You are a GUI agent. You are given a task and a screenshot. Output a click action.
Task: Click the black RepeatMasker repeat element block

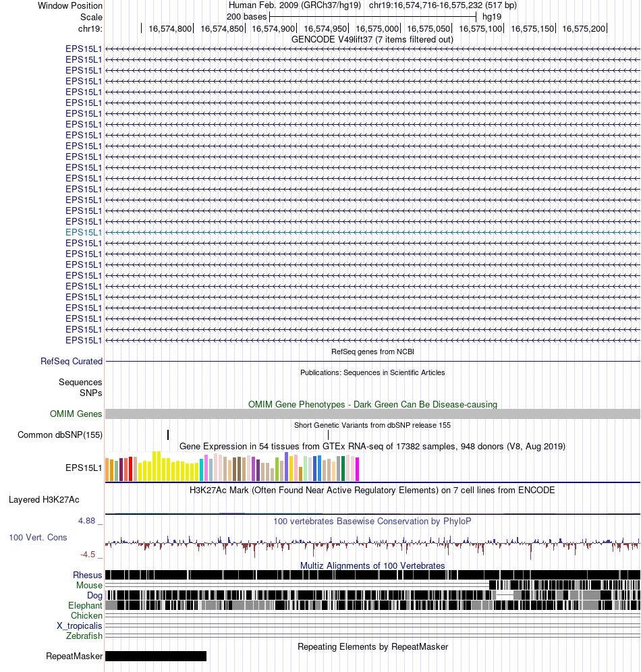(x=156, y=656)
